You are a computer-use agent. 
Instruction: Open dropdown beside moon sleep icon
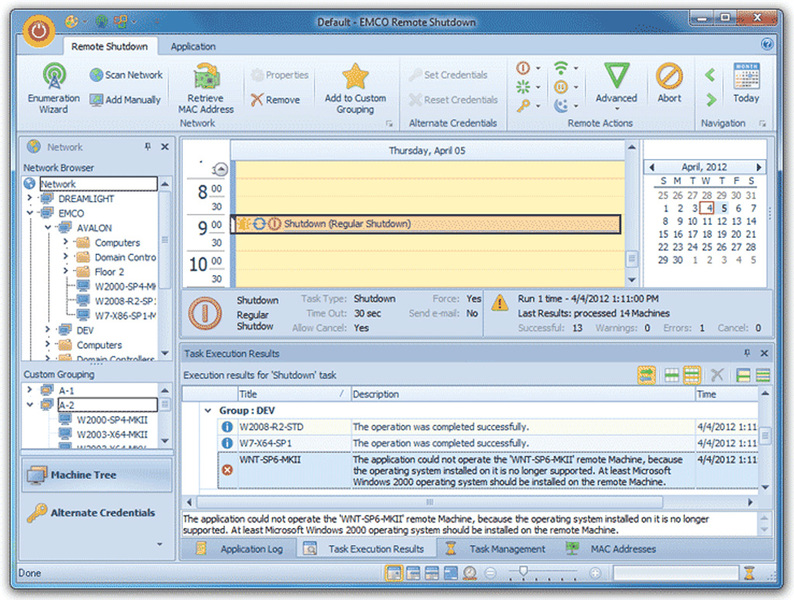(576, 106)
